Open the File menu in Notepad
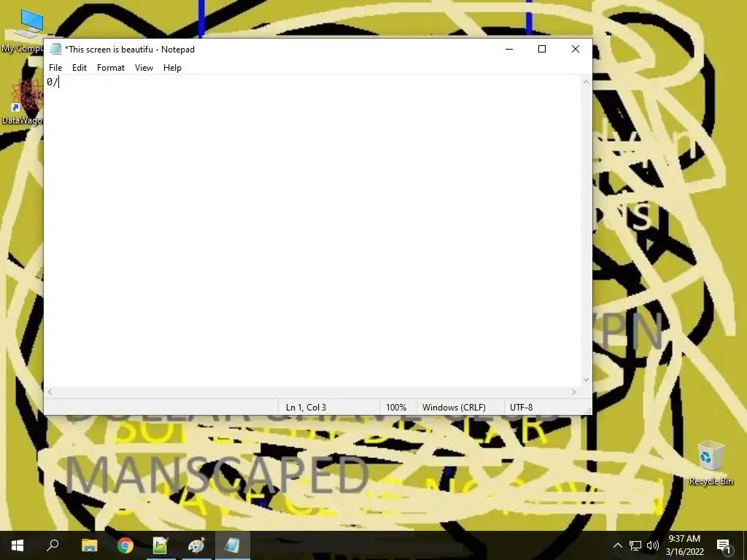 55,68
